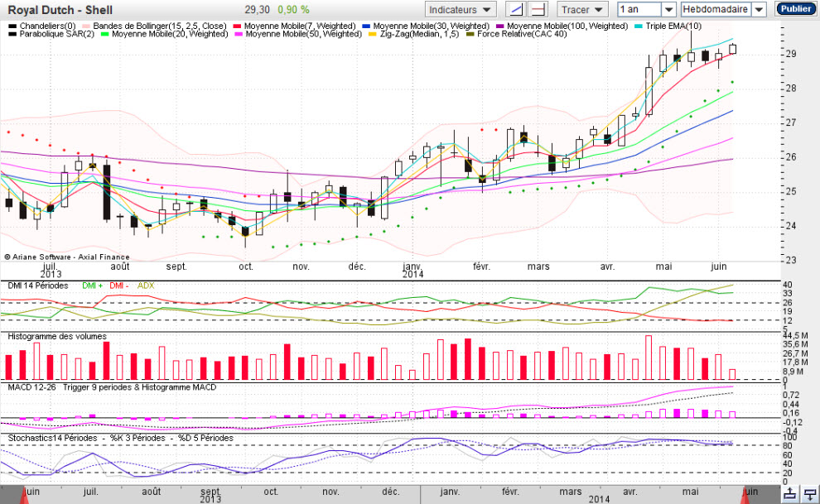The image size is (820, 504).
Task: Toggle Force Relative(CAC 40) legend entry
Action: pos(516,34)
